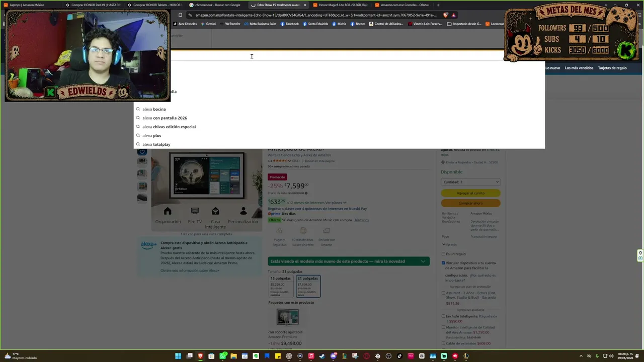Open 'Lo nuevo' in Amazon navigation

pyautogui.click(x=552, y=68)
